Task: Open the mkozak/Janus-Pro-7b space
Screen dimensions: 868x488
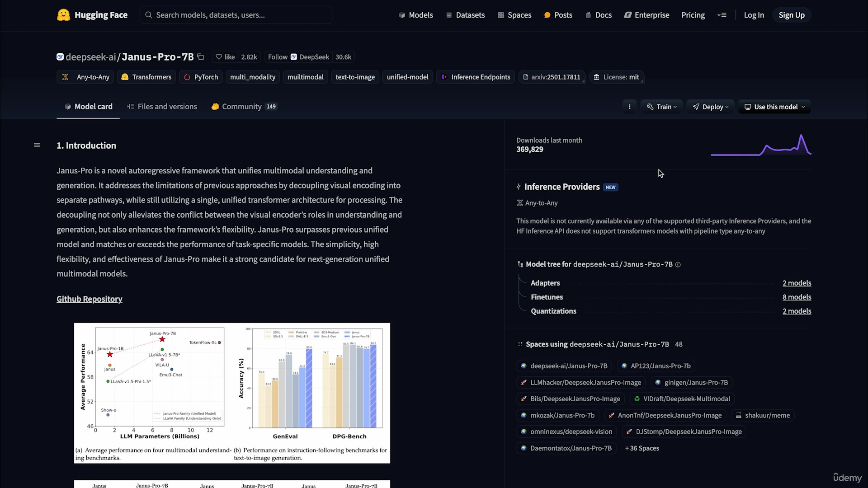Action: (x=557, y=415)
